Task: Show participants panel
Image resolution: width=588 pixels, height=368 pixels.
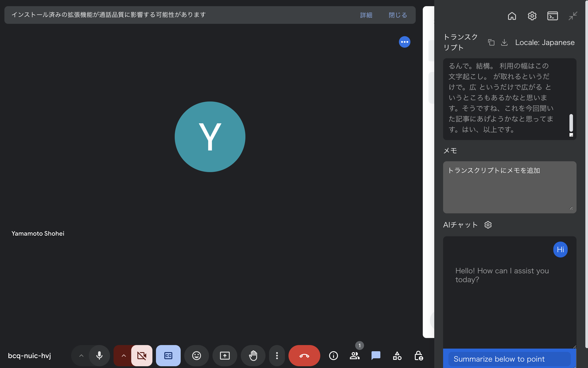Action: coord(355,356)
